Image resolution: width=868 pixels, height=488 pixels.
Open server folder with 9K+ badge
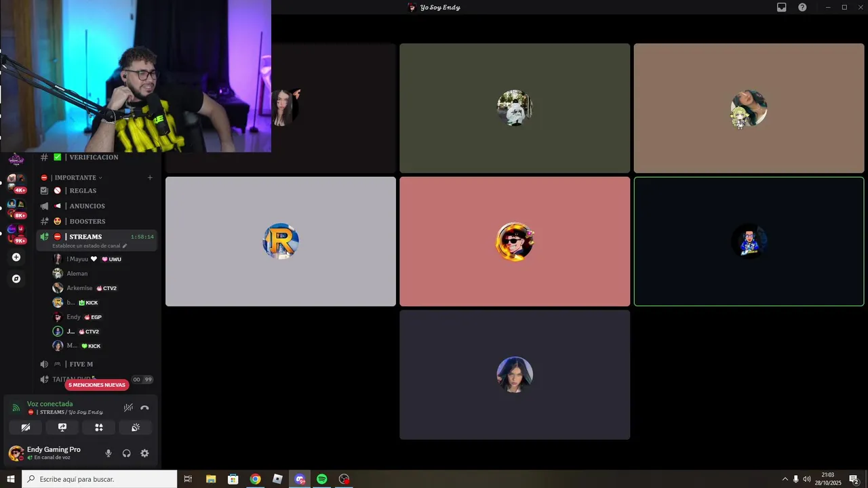point(16,233)
